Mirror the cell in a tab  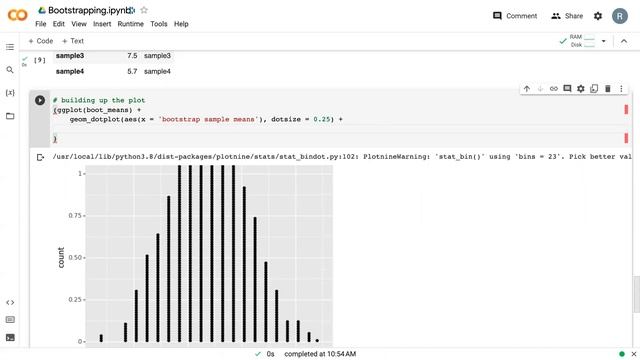pos(594,89)
